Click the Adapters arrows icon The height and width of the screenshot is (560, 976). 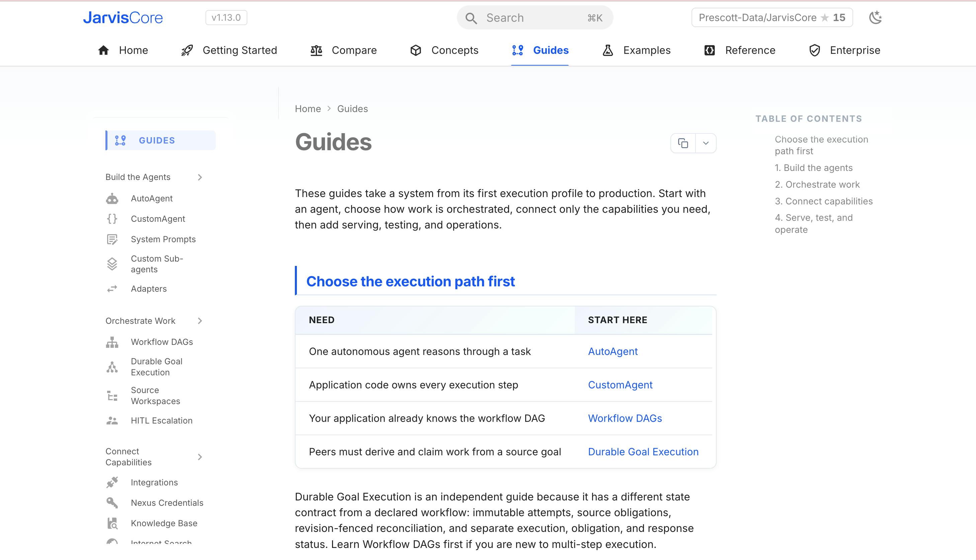coord(112,289)
